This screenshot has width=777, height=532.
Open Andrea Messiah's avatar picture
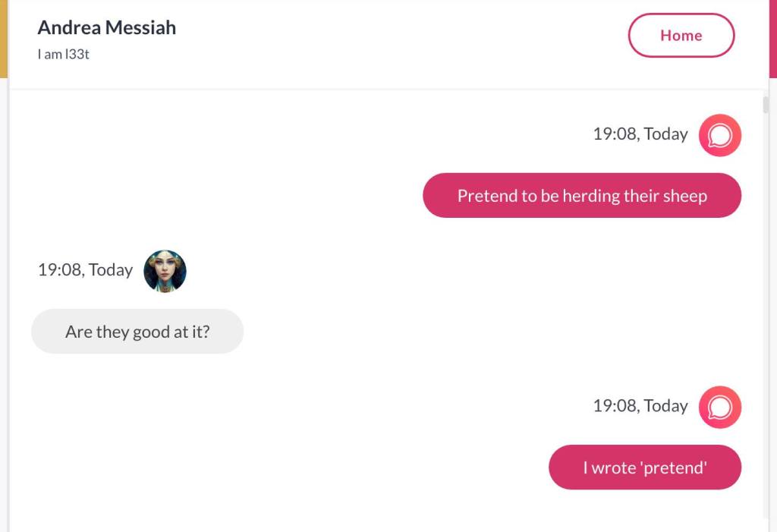(x=165, y=271)
